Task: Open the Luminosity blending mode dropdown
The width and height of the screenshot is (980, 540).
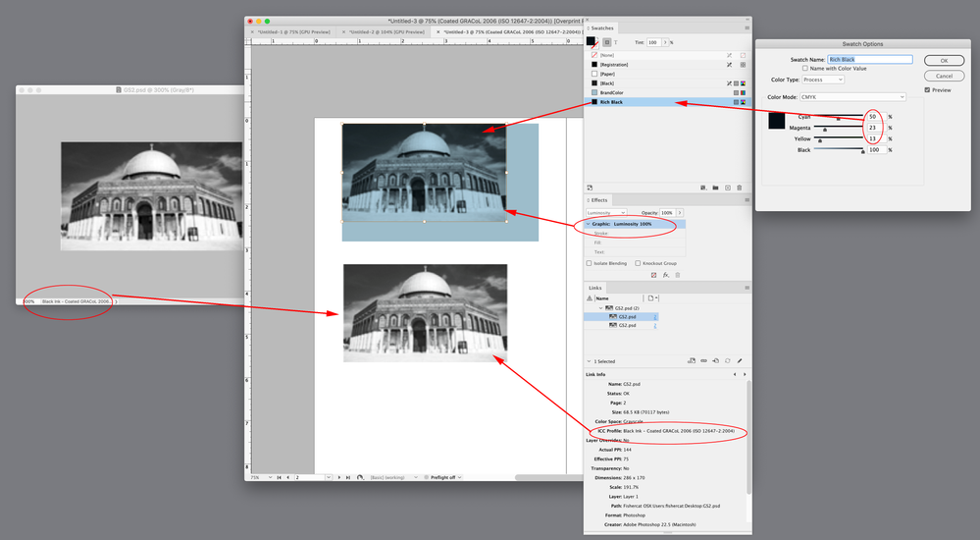Action: pyautogui.click(x=606, y=213)
